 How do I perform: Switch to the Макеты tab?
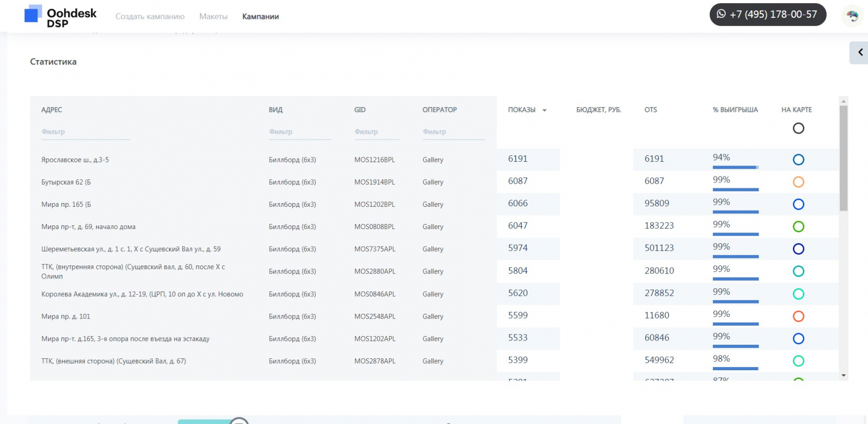[x=213, y=17]
